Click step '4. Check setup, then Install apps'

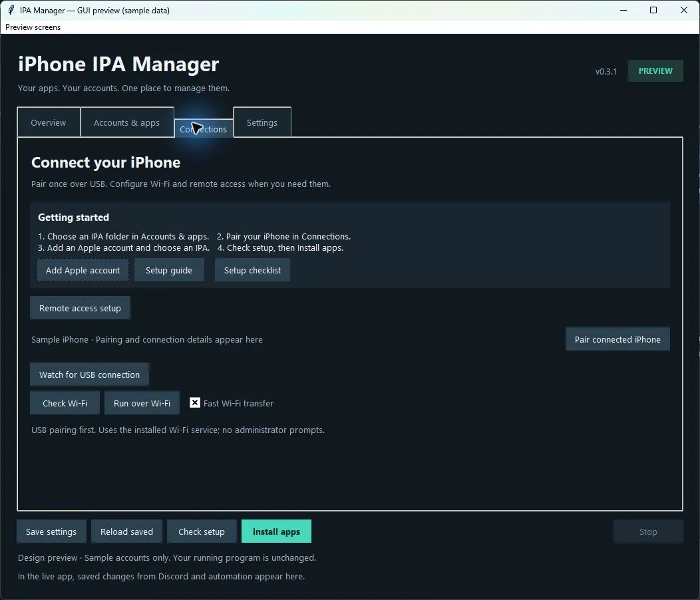[280, 247]
